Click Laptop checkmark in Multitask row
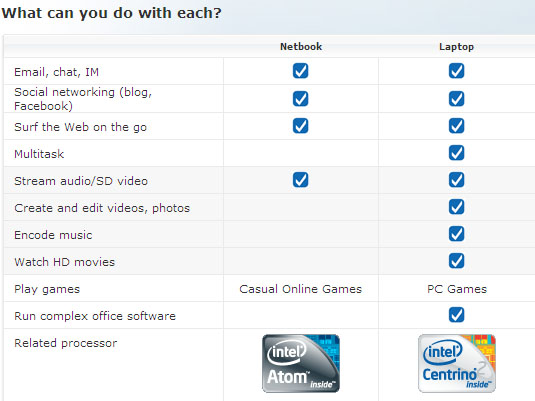Image resolution: width=535 pixels, height=401 pixels. pos(457,153)
